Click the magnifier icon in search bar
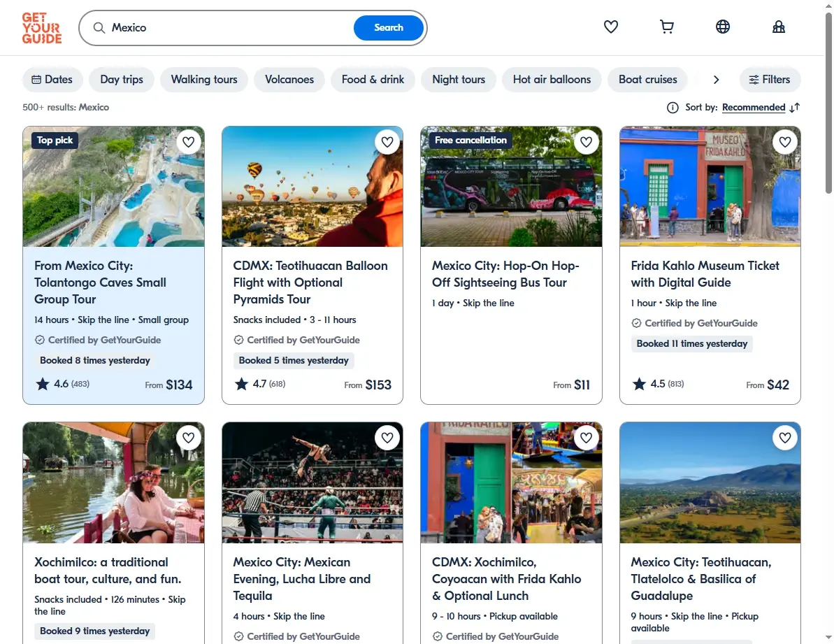The image size is (834, 644). [x=99, y=28]
